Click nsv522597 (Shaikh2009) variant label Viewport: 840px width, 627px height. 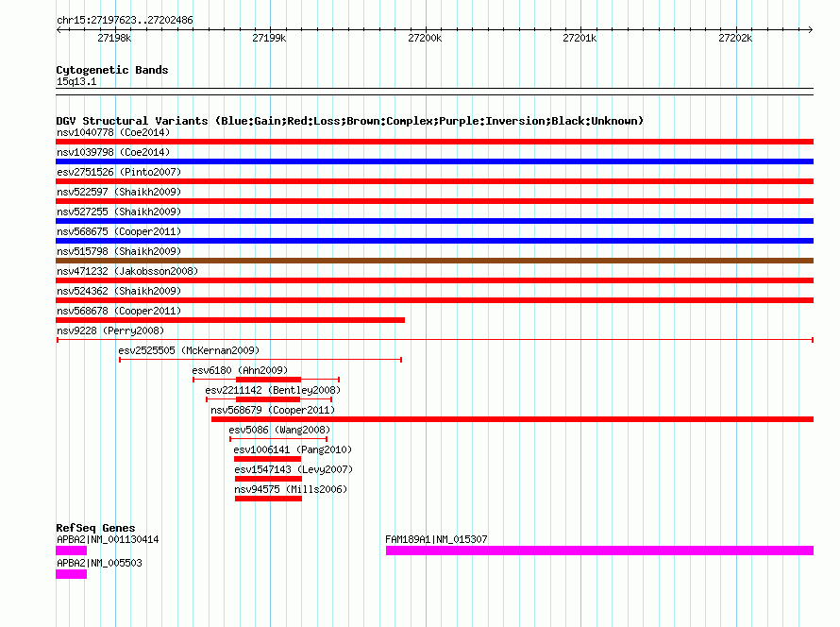[119, 192]
